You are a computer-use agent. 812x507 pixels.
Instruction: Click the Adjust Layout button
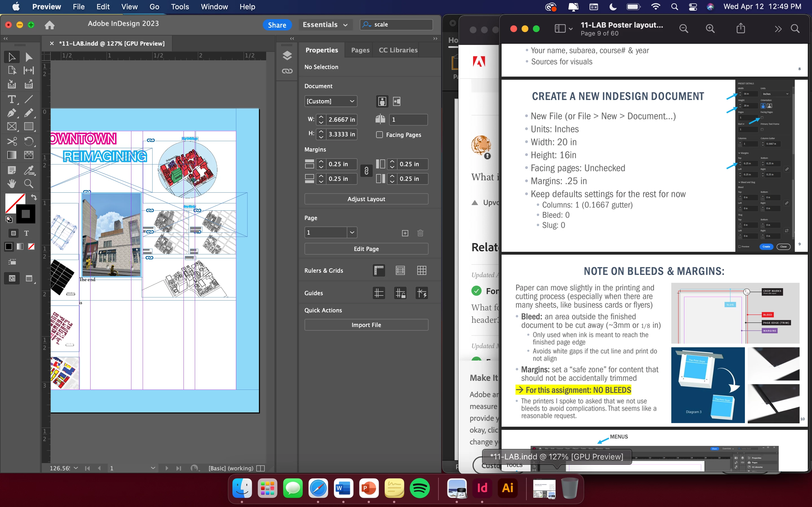pos(366,199)
